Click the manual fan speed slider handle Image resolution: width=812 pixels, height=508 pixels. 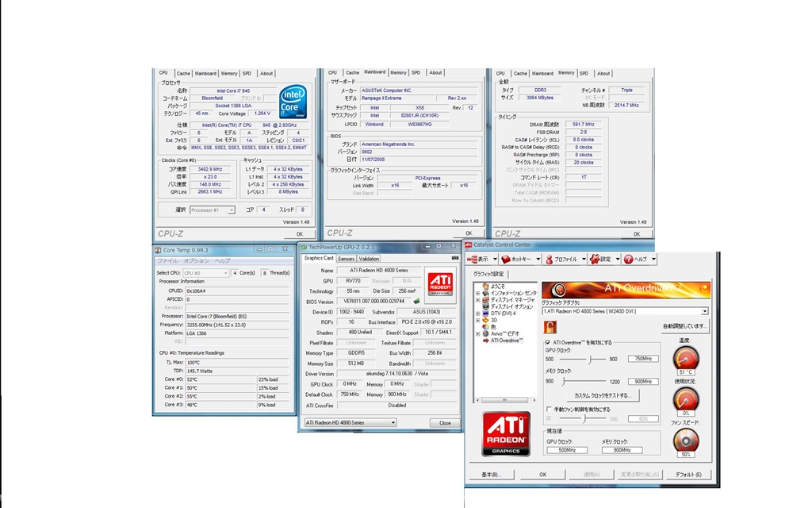pyautogui.click(x=584, y=418)
